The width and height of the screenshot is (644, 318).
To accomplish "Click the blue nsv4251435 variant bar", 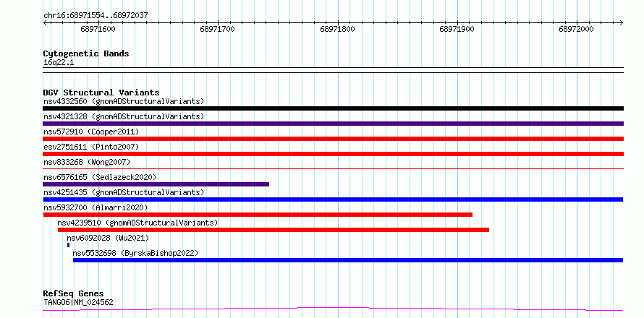I will 333,199.
